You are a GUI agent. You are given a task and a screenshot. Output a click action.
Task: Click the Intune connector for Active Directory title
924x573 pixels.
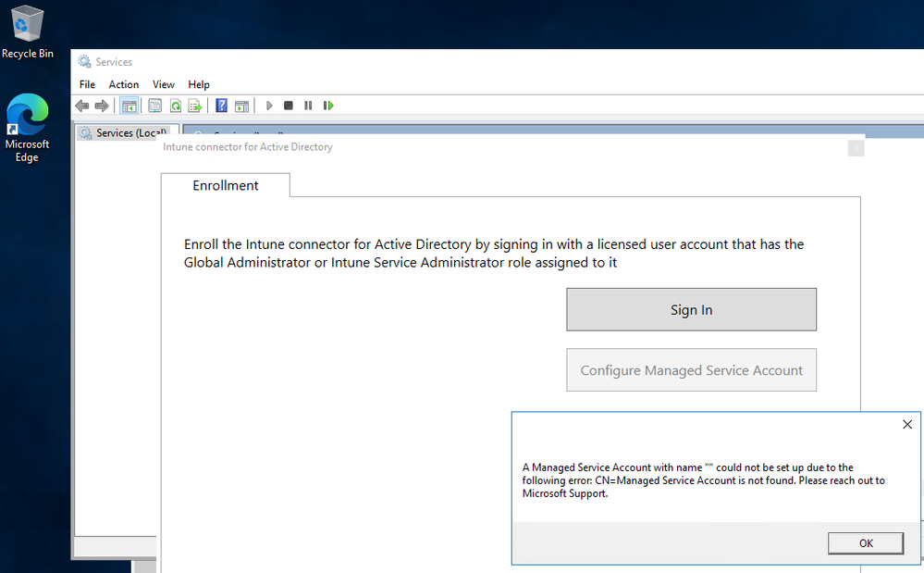pyautogui.click(x=248, y=147)
